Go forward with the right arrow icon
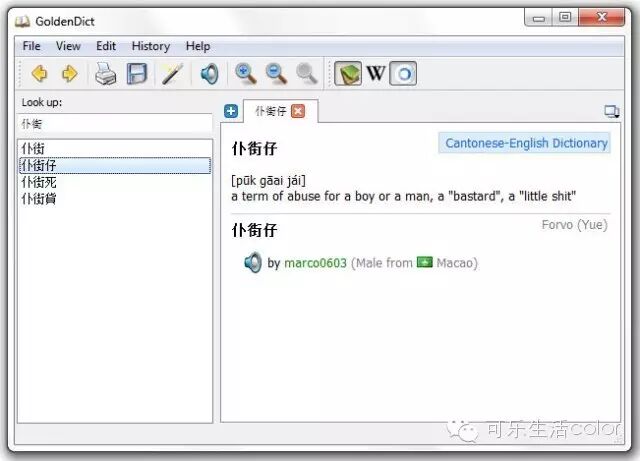Image resolution: width=640 pixels, height=461 pixels. coord(69,74)
